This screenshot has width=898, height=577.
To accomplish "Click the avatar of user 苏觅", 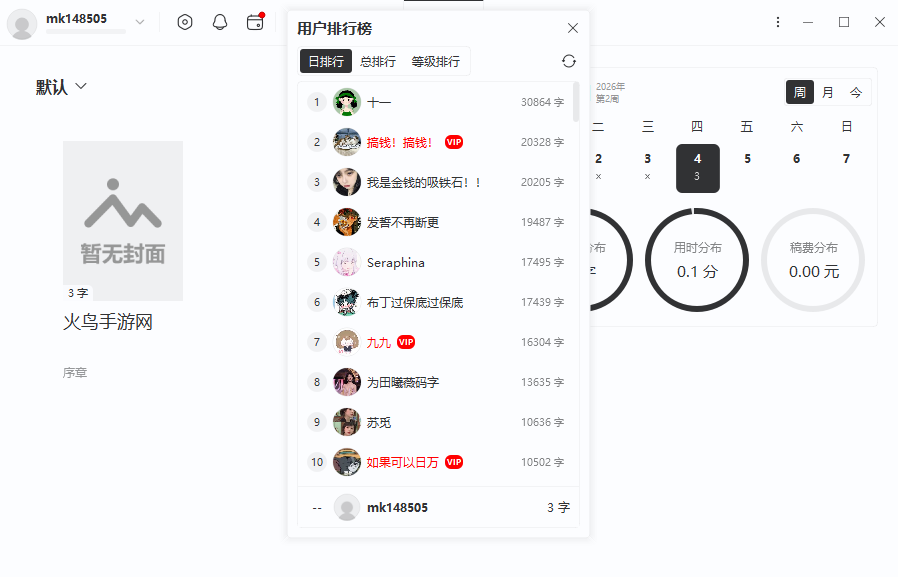I will click(x=347, y=422).
